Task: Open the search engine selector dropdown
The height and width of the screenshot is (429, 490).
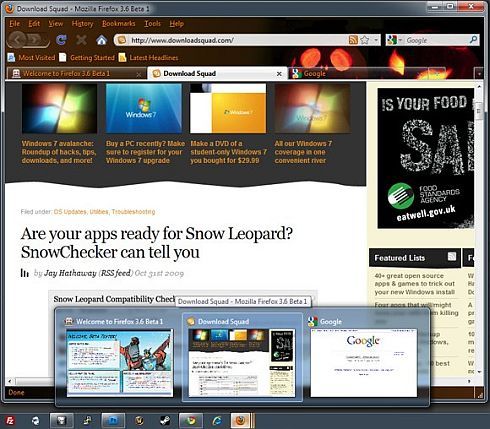Action: click(395, 40)
